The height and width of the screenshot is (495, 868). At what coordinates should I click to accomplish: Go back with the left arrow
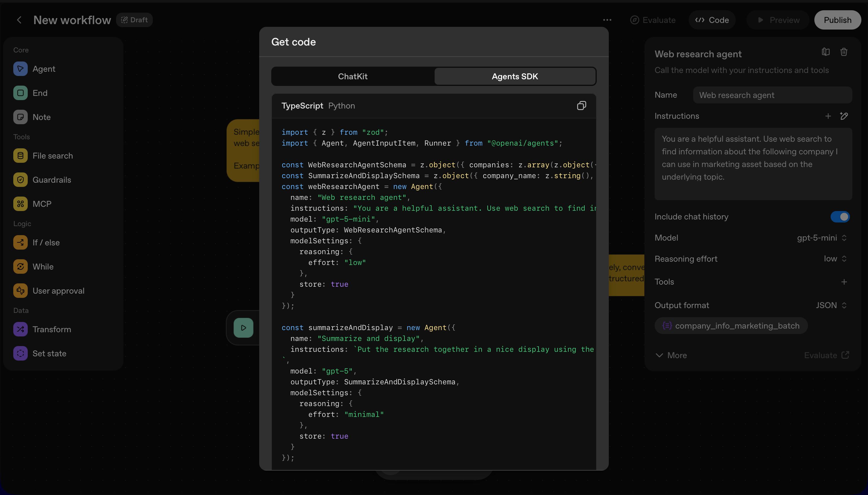[x=19, y=20]
